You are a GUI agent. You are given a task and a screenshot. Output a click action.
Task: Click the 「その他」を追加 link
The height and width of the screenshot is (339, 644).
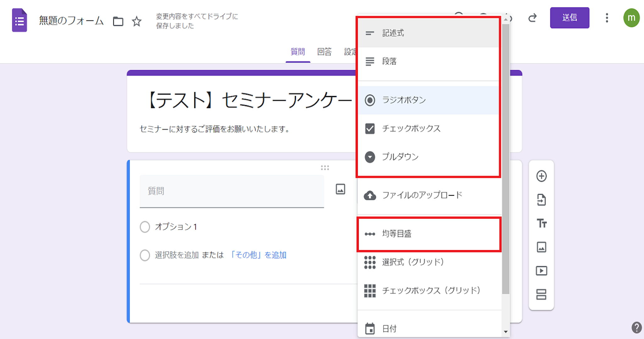pos(258,255)
